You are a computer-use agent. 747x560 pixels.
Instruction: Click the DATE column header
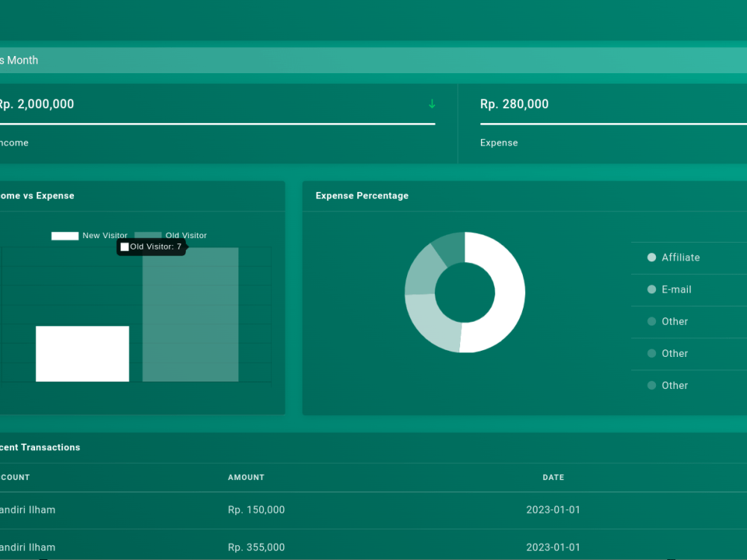pyautogui.click(x=554, y=477)
